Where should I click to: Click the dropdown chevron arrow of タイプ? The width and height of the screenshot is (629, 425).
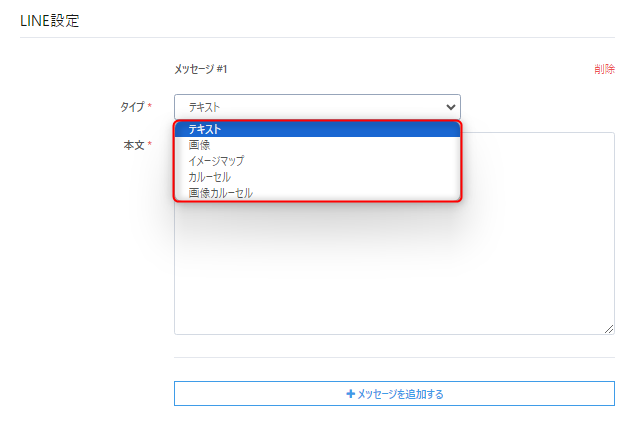coord(450,106)
